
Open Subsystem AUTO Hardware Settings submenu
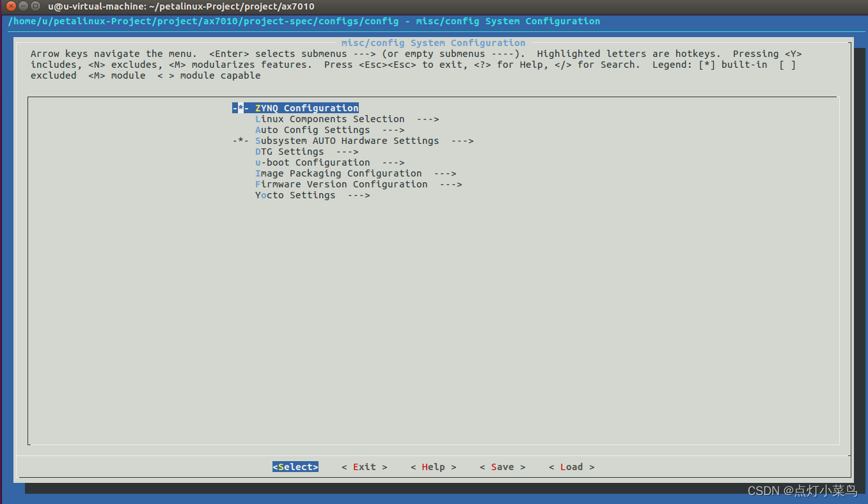click(353, 141)
